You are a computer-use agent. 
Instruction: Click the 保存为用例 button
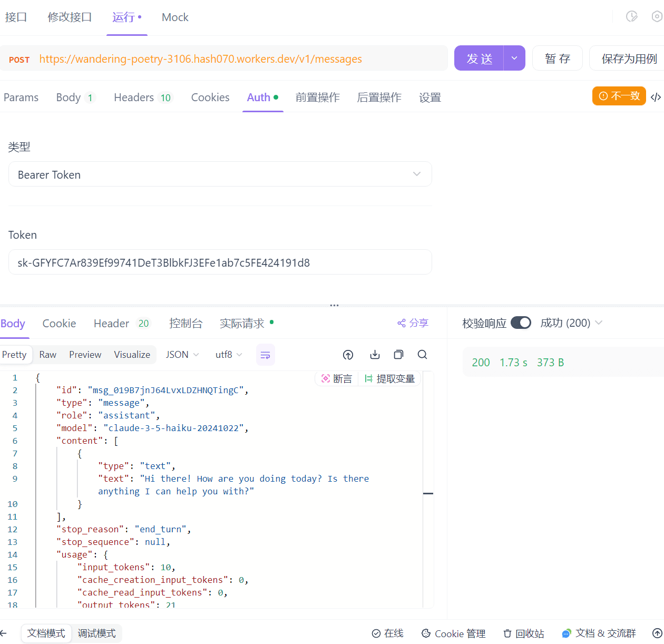pos(629,58)
